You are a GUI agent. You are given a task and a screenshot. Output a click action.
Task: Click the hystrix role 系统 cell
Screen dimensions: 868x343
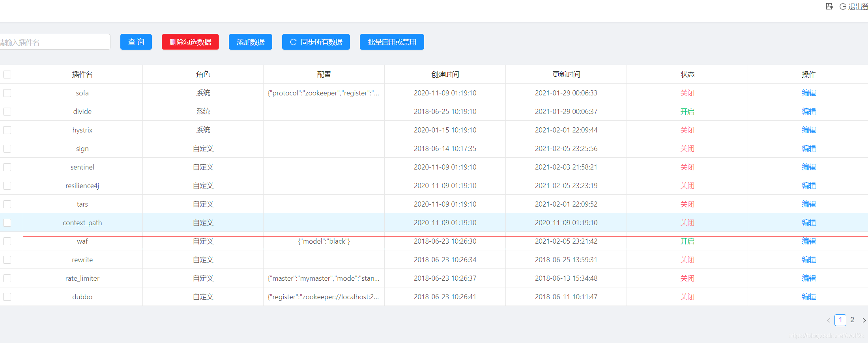[x=203, y=130]
